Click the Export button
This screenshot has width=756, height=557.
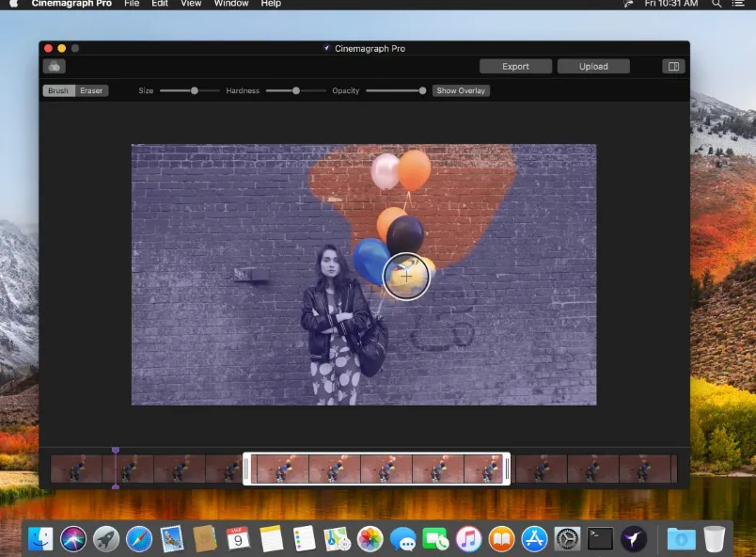coord(515,67)
